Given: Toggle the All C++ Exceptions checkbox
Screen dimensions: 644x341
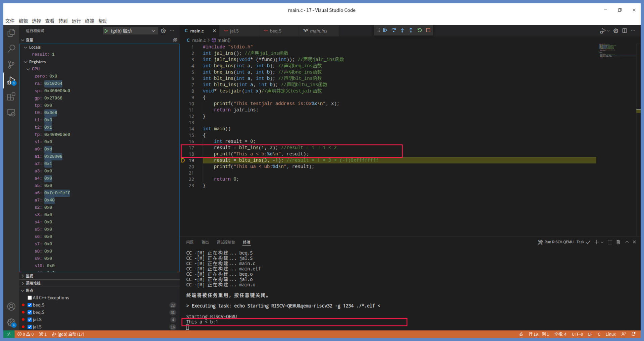Looking at the screenshot, I should 30,298.
